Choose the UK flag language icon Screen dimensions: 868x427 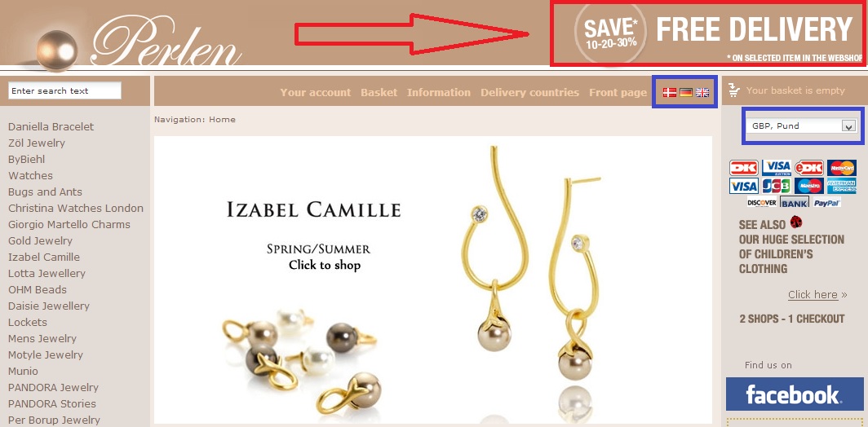click(x=702, y=92)
